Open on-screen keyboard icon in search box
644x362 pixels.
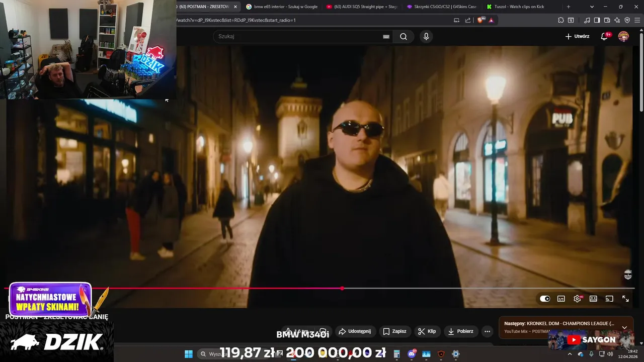coord(386,37)
